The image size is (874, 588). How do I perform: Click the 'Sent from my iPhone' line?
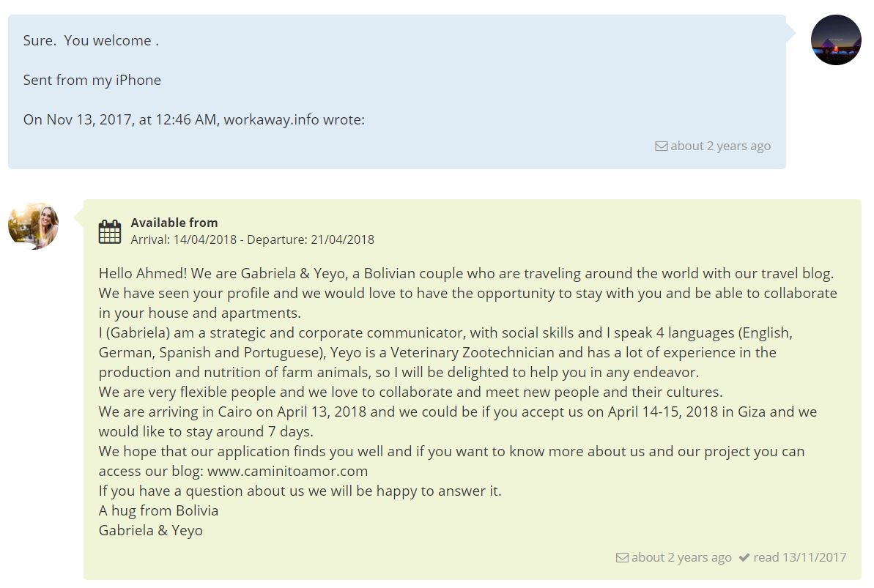coord(92,81)
